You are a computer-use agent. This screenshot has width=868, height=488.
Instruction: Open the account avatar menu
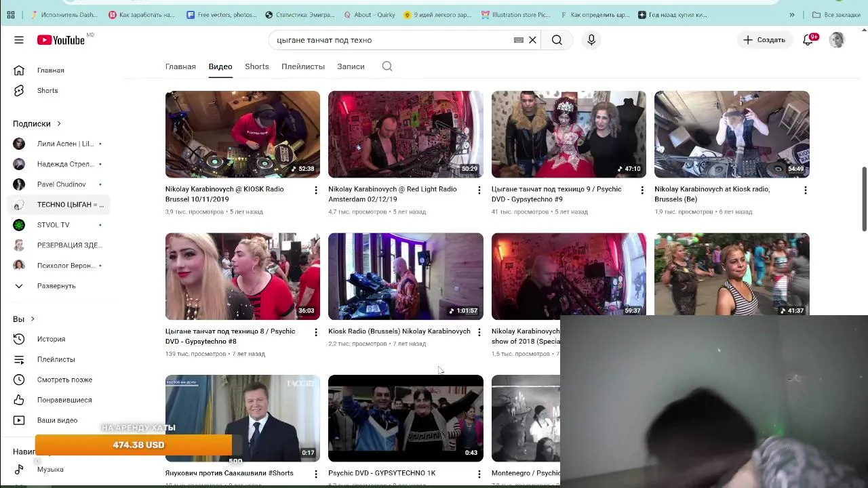pyautogui.click(x=837, y=40)
